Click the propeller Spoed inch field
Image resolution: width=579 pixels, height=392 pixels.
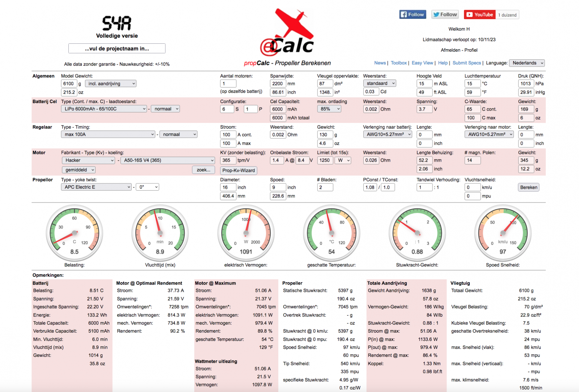click(x=278, y=187)
